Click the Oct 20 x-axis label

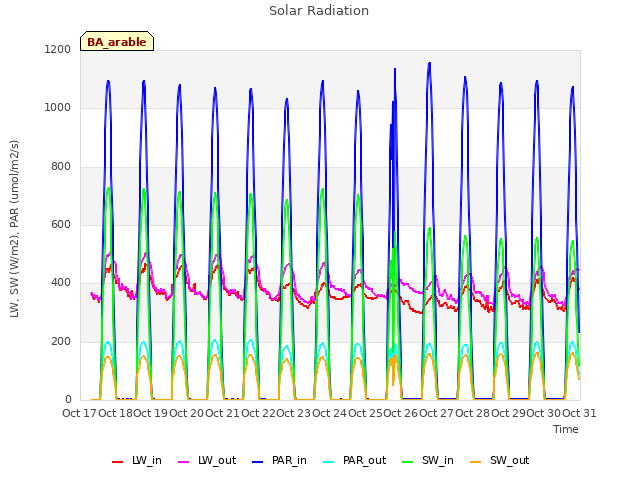point(187,413)
